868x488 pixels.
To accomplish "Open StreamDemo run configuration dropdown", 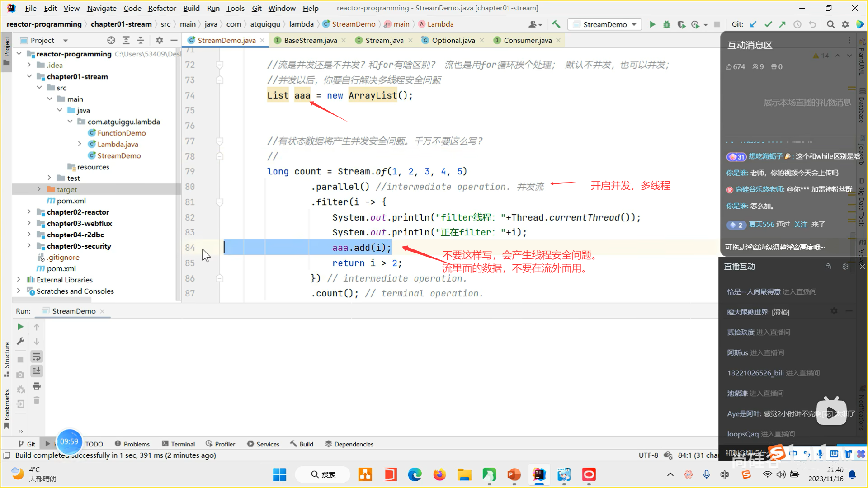I will (634, 24).
